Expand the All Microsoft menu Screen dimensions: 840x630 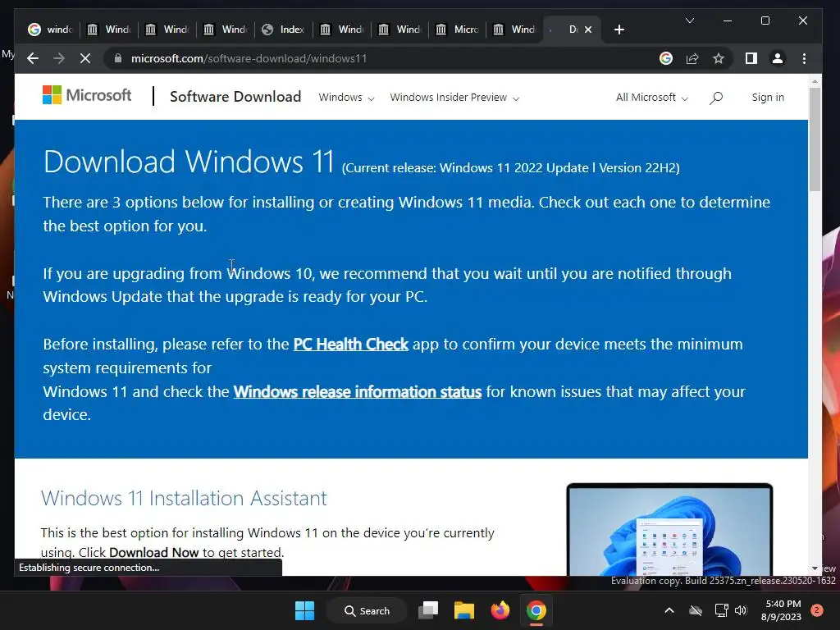[x=651, y=98]
